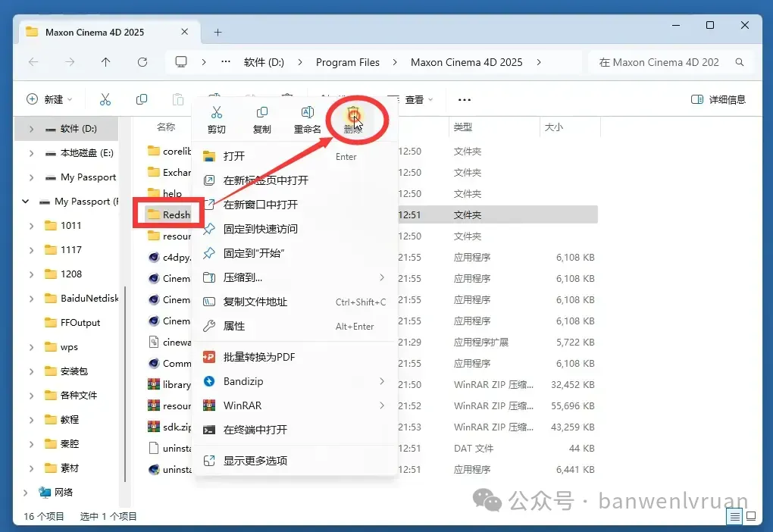
Task: Expand chevron after Maxon Cinema 4D 2025 breadcrumb
Action: point(539,62)
